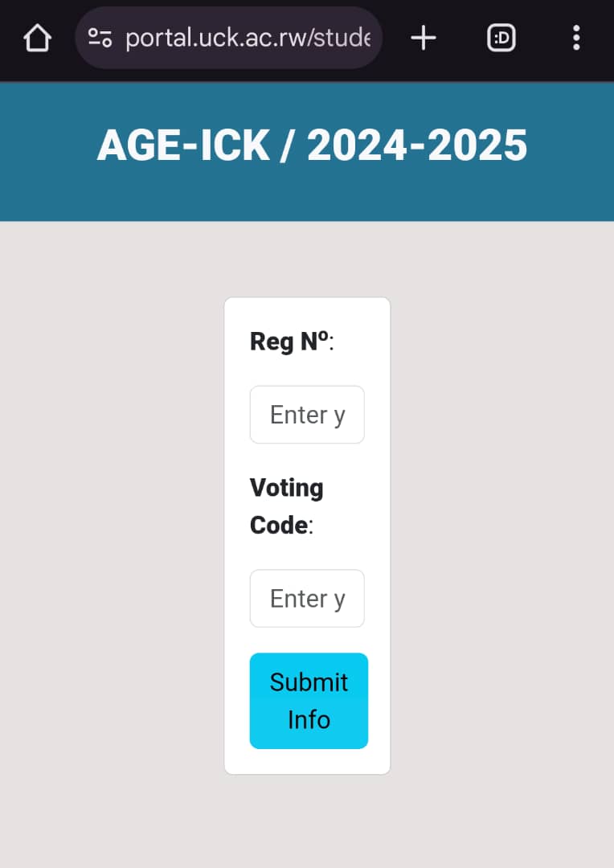Focus the Reg Nº input field
The width and height of the screenshot is (614, 868).
pyautogui.click(x=307, y=415)
